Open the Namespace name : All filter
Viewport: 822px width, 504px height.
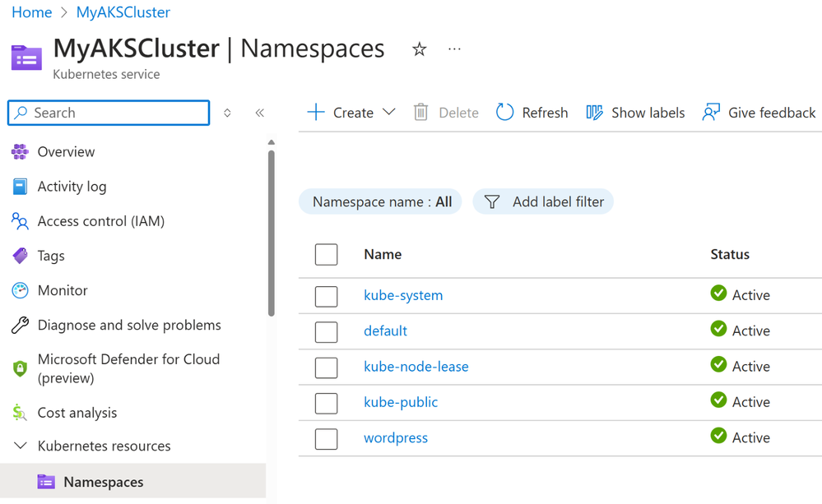381,201
